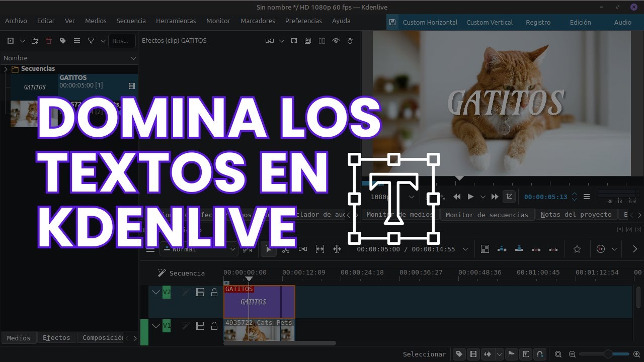Open the Herramientas menu
This screenshot has width=644, height=362.
176,21
